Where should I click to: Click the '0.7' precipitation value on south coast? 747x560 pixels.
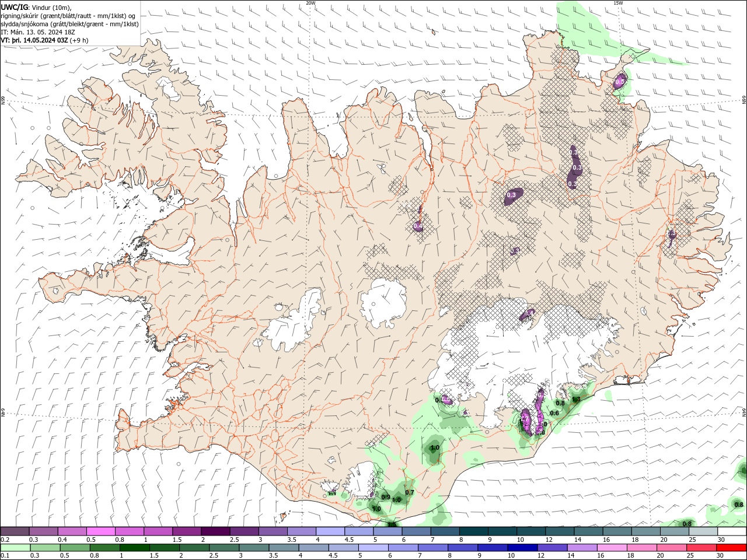pyautogui.click(x=410, y=492)
